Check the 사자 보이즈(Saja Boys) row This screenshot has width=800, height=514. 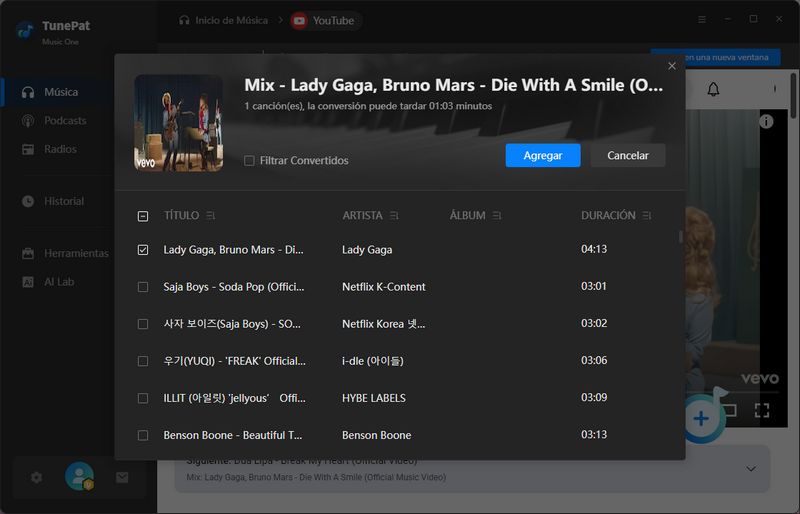(x=143, y=324)
